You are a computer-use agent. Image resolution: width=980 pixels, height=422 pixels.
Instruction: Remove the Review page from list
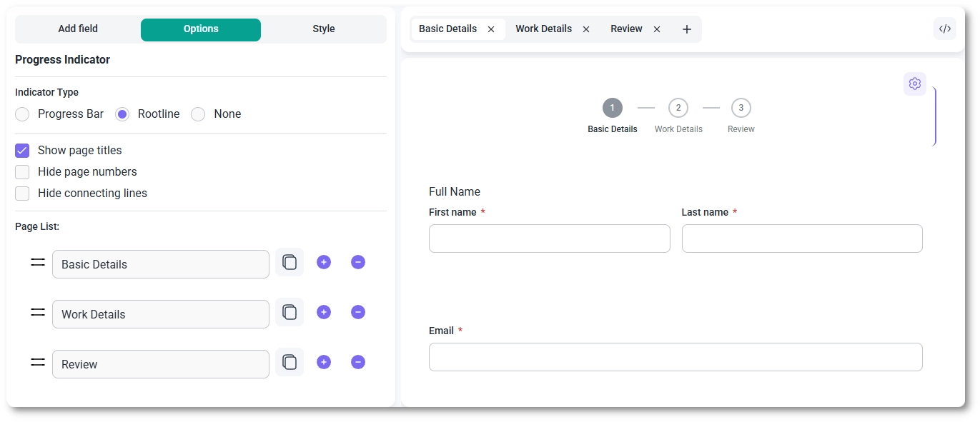tap(358, 362)
